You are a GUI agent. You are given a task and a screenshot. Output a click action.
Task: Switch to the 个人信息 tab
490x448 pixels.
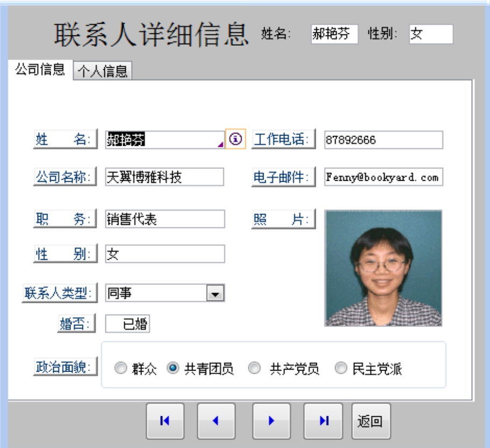coord(102,70)
